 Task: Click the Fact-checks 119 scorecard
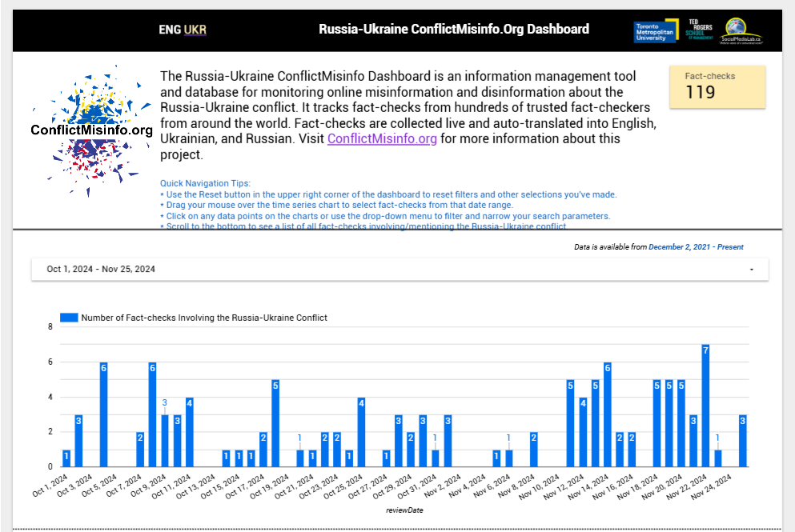tap(717, 86)
